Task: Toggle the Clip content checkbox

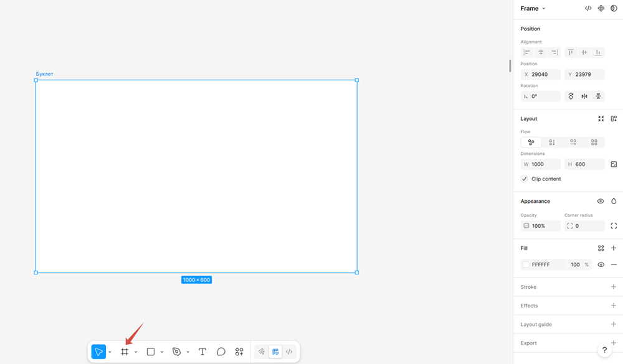Action: pos(525,179)
